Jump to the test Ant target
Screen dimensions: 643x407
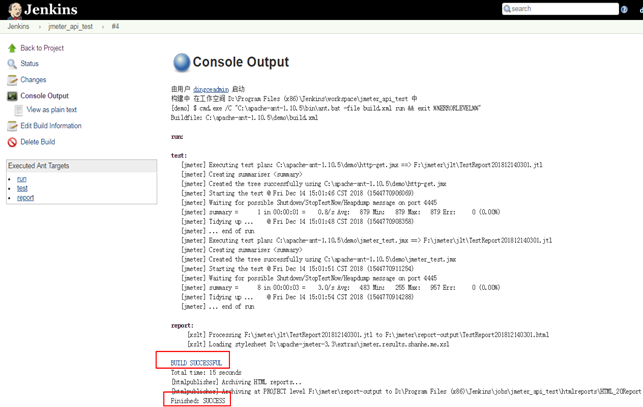click(x=22, y=188)
